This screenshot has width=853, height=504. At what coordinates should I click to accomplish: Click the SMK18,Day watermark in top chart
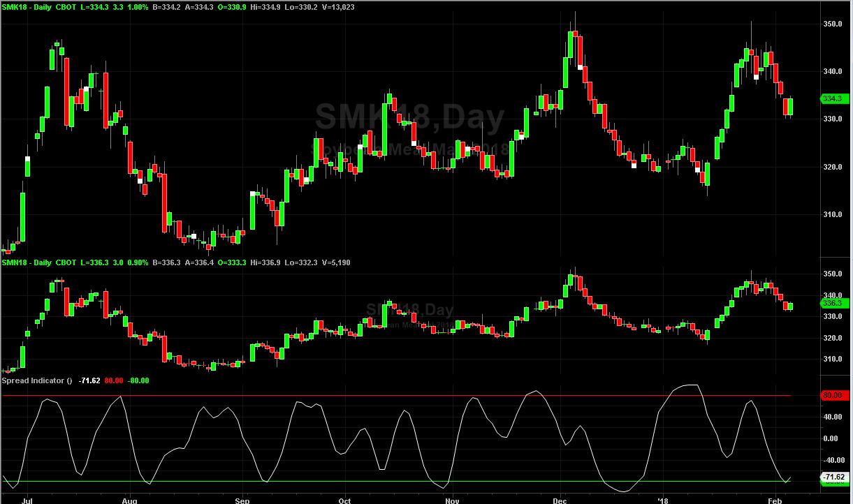(409, 117)
